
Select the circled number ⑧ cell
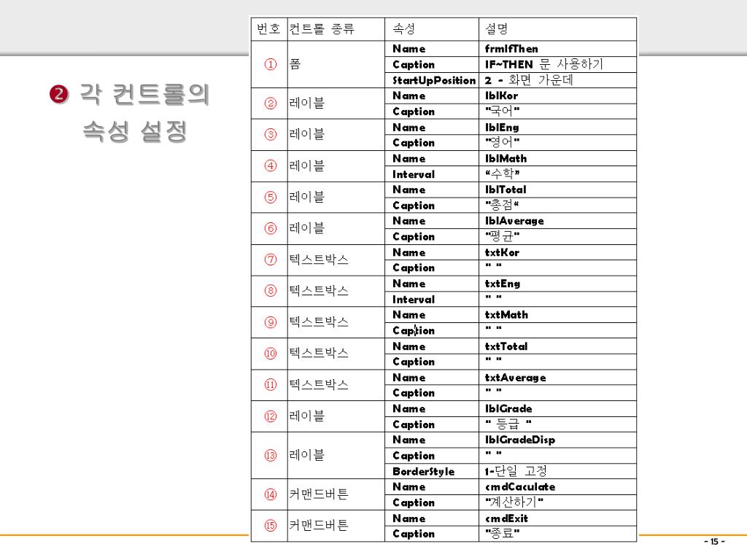(x=270, y=290)
